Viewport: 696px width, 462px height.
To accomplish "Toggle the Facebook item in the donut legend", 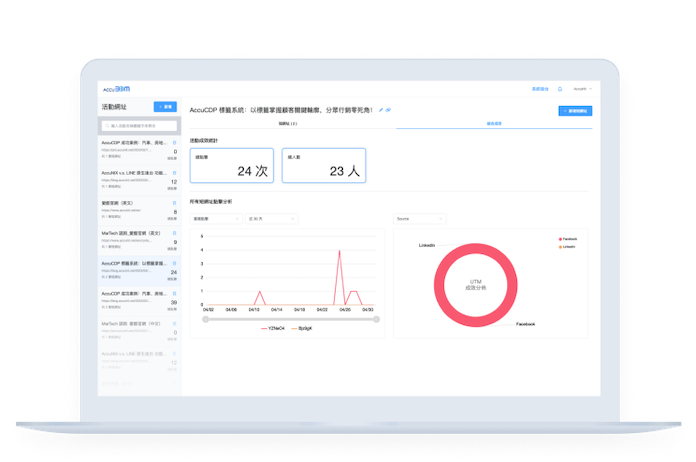I will 568,239.
